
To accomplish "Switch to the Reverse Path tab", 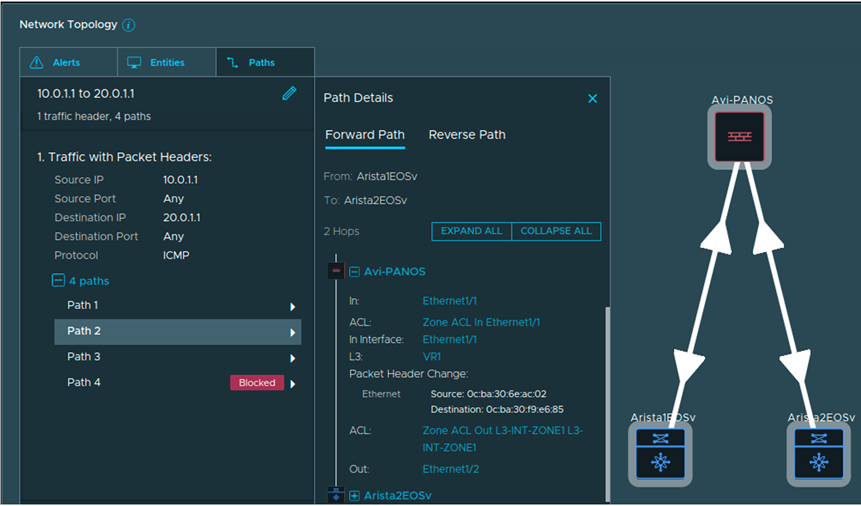I will coord(467,135).
